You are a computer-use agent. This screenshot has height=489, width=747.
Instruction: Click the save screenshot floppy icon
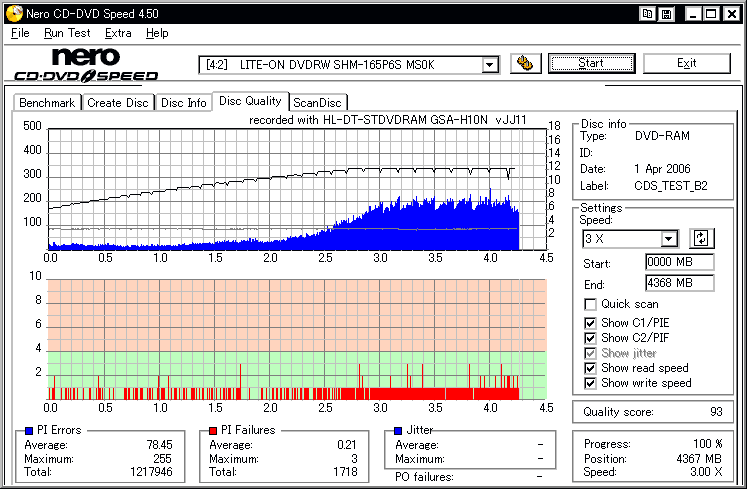pyautogui.click(x=667, y=14)
